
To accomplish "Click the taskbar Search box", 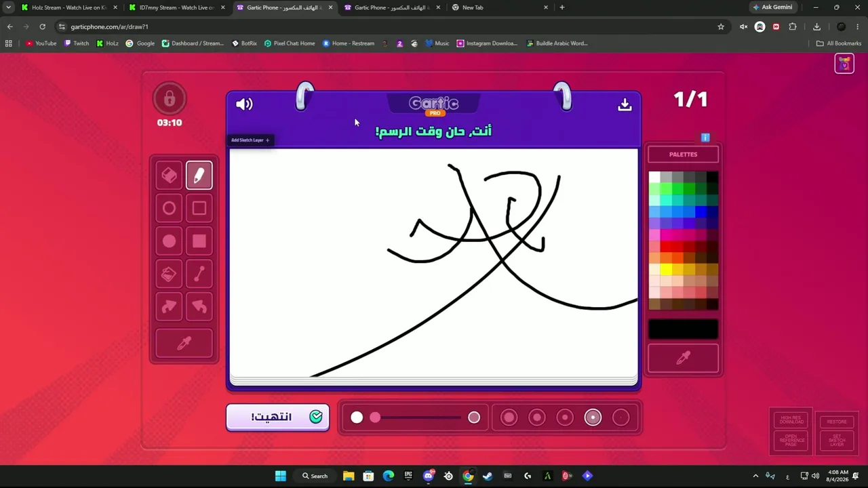I will coord(315,476).
